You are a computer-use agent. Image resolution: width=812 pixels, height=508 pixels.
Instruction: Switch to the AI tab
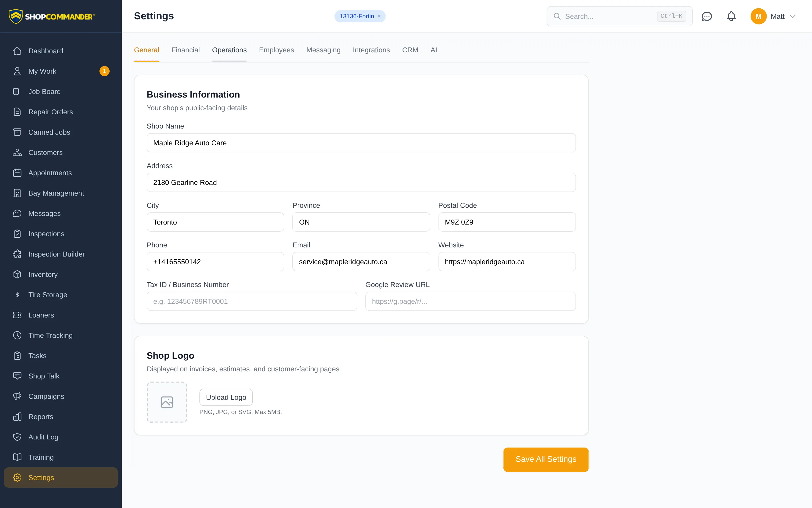433,50
